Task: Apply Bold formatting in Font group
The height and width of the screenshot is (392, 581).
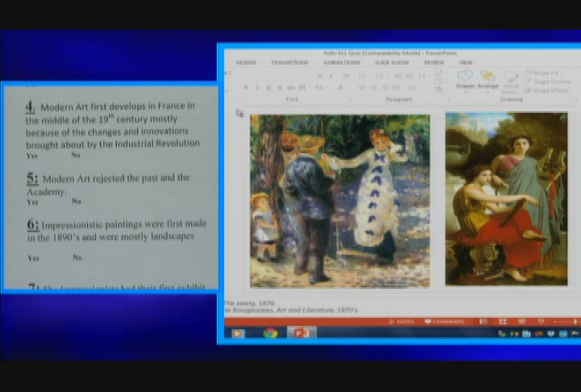Action: (x=245, y=87)
